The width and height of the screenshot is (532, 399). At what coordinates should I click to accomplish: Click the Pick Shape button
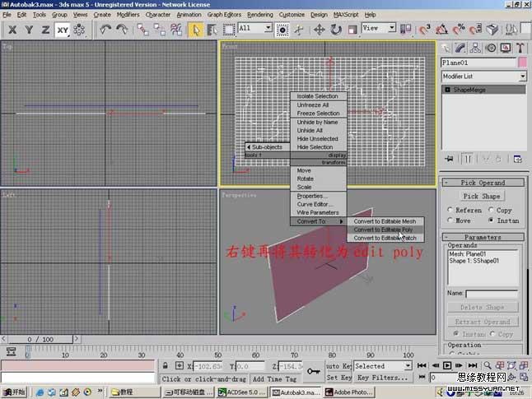click(482, 197)
